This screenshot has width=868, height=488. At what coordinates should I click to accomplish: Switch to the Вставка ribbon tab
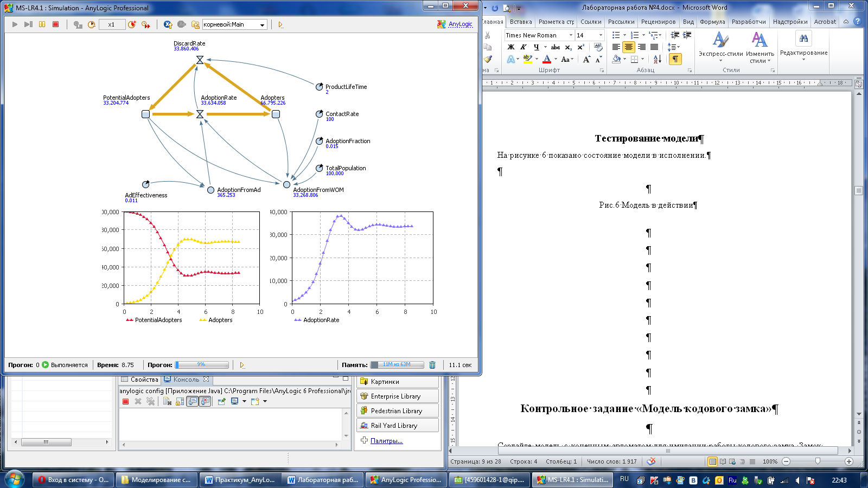click(520, 22)
